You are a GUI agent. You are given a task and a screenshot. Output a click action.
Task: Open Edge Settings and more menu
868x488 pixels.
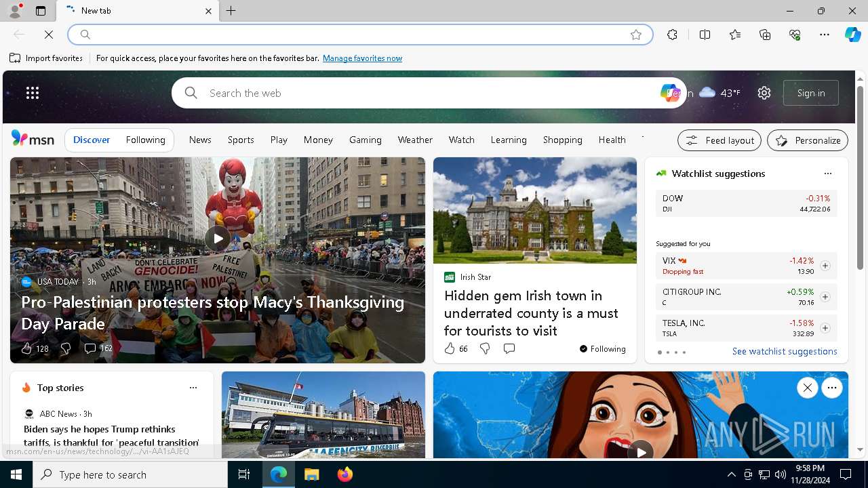click(825, 35)
